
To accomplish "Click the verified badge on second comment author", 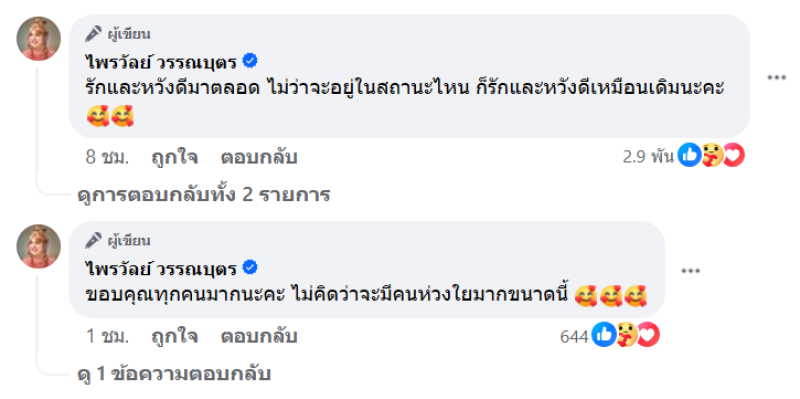I will point(250,267).
